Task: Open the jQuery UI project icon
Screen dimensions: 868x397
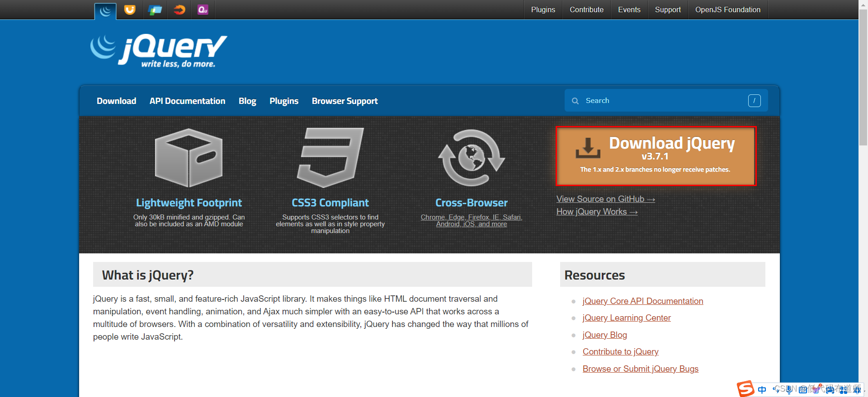Action: pos(130,9)
